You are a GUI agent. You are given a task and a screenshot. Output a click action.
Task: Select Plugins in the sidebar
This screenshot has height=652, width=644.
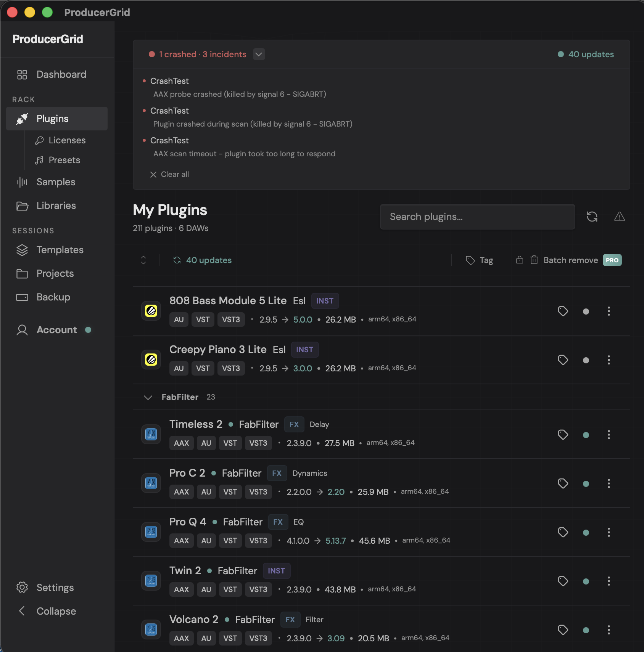point(57,119)
